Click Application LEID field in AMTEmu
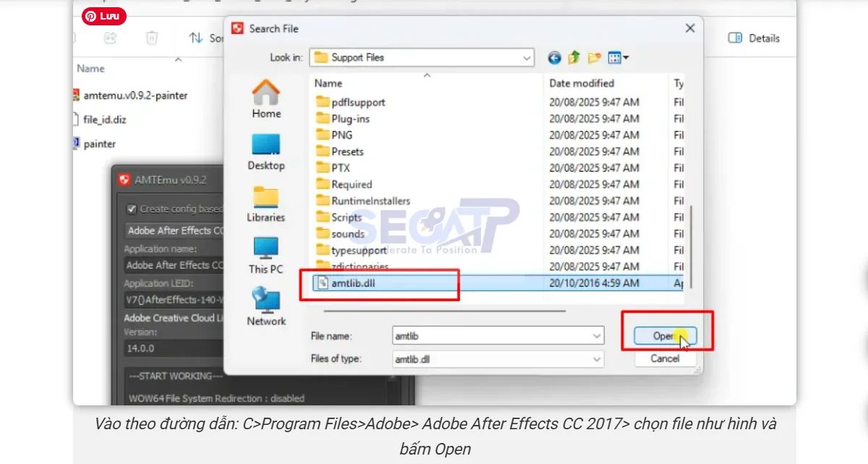This screenshot has width=868, height=464. point(174,299)
